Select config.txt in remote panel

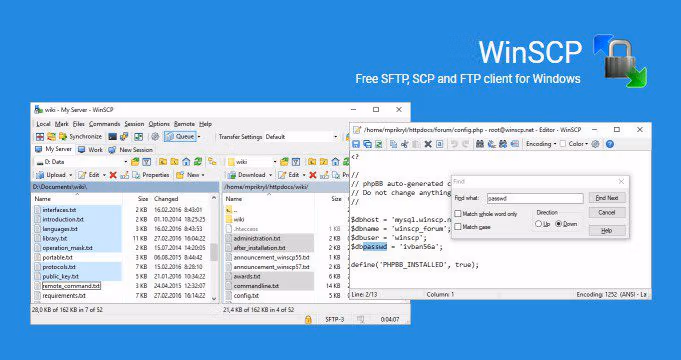(246, 295)
